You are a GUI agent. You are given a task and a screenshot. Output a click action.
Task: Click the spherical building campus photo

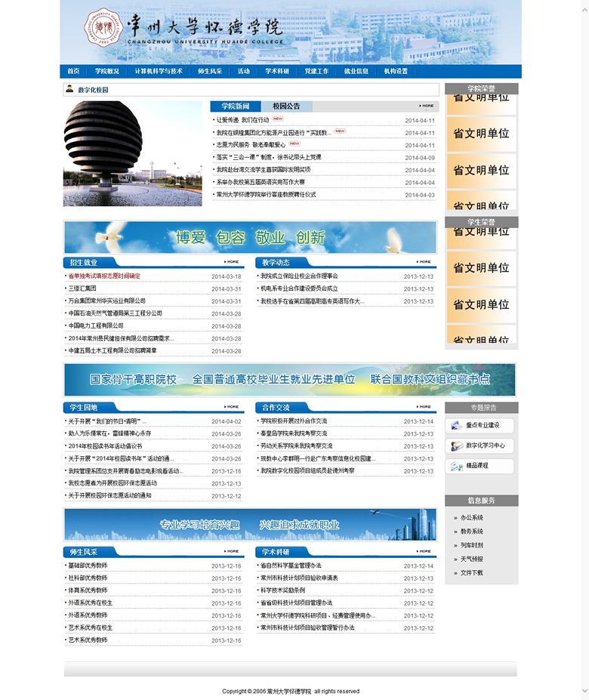click(x=133, y=153)
